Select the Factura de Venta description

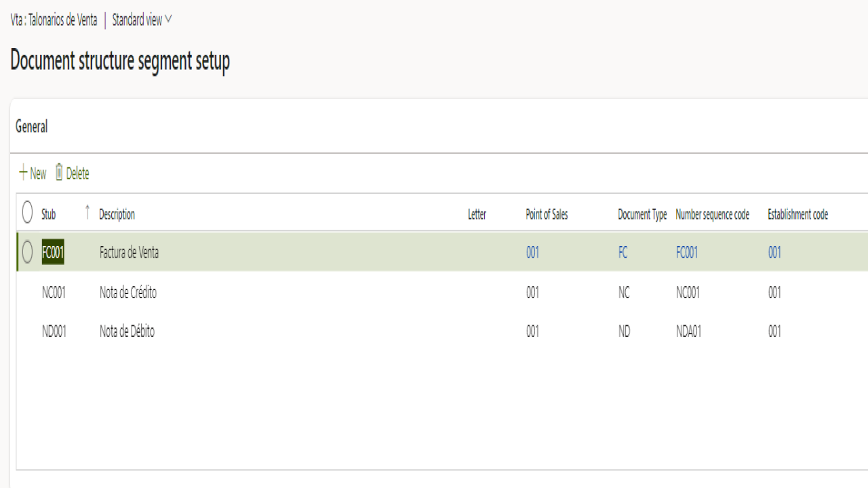pyautogui.click(x=129, y=253)
